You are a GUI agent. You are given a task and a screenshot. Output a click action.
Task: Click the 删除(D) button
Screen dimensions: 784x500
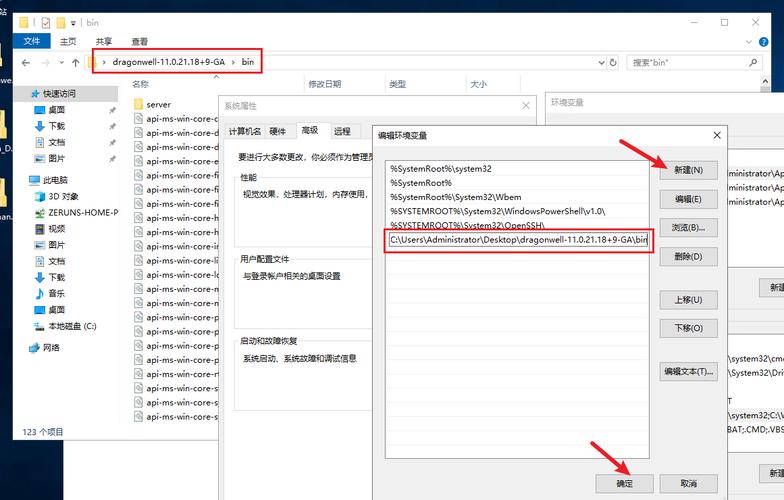(688, 256)
